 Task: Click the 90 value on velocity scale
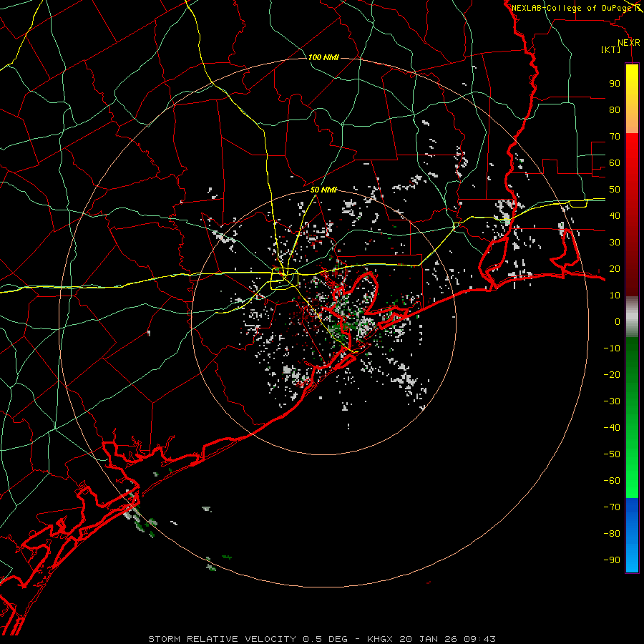[615, 84]
